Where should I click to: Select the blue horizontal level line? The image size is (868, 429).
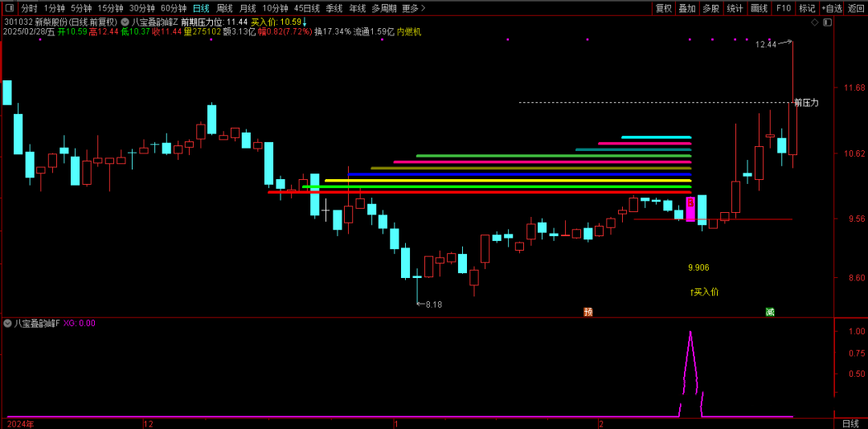[520, 174]
